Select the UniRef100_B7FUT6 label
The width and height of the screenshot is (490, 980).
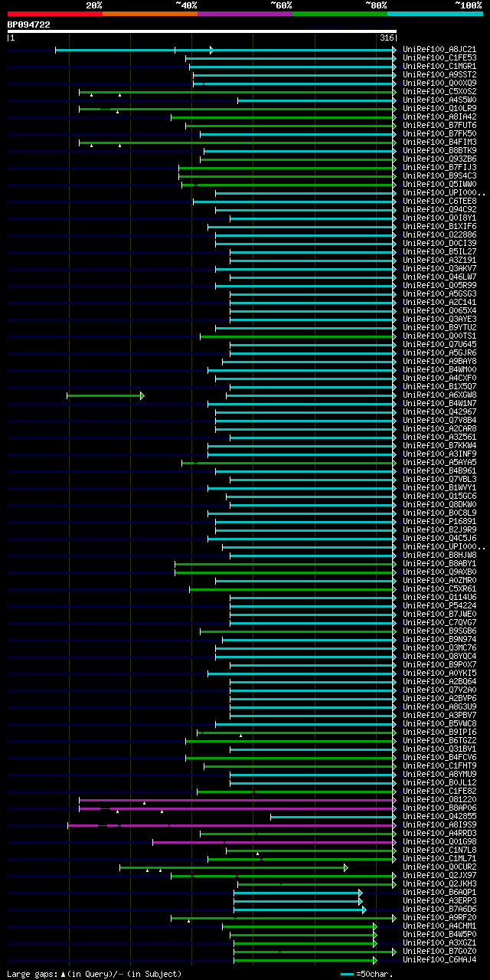(439, 126)
